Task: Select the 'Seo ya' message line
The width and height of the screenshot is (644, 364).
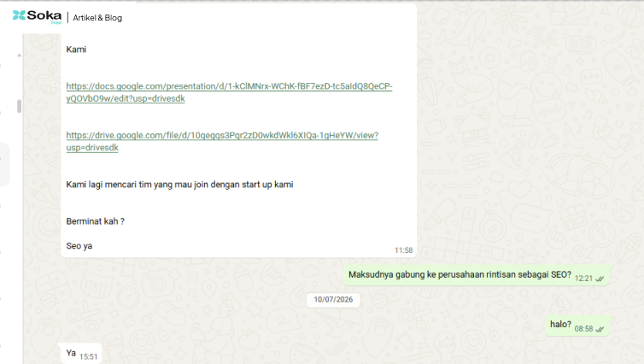Action: [x=79, y=246]
